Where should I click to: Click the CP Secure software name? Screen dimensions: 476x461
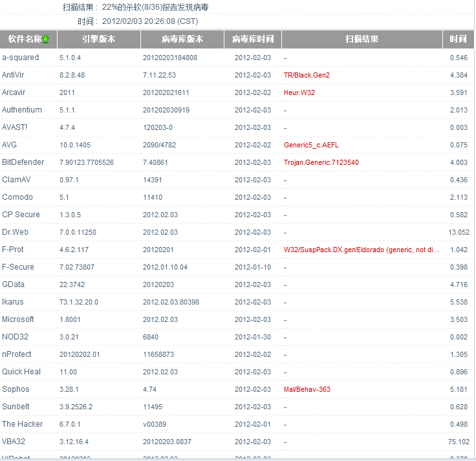click(x=21, y=215)
